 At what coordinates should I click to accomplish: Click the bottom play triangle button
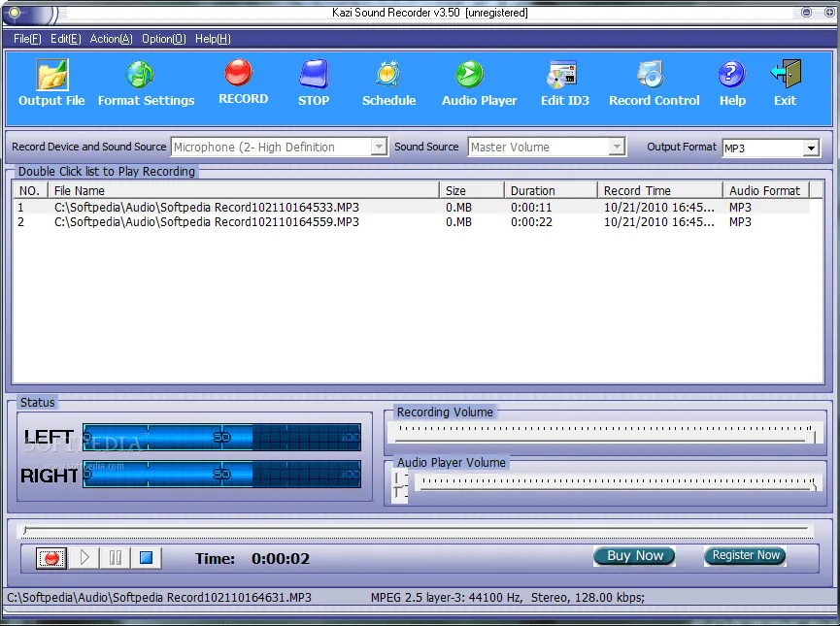click(x=84, y=558)
